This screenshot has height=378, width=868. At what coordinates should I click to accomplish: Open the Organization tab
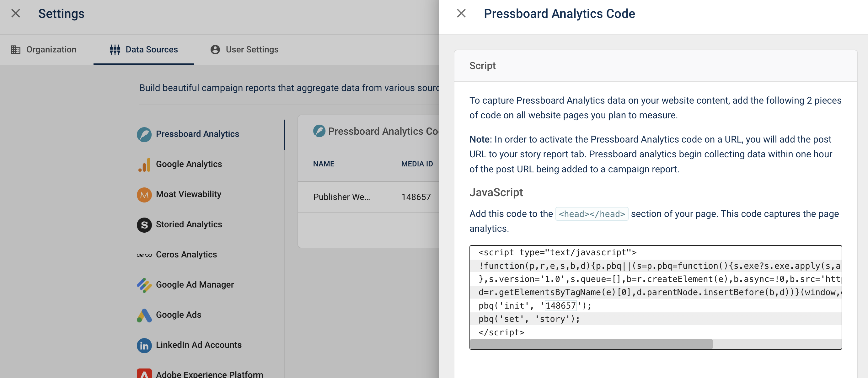(44, 50)
